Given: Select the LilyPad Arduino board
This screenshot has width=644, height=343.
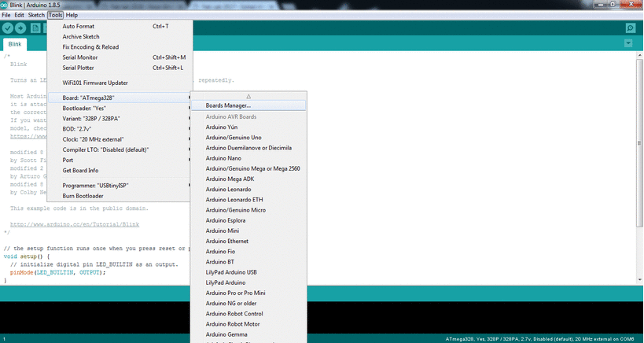Looking at the screenshot, I should point(248,282).
